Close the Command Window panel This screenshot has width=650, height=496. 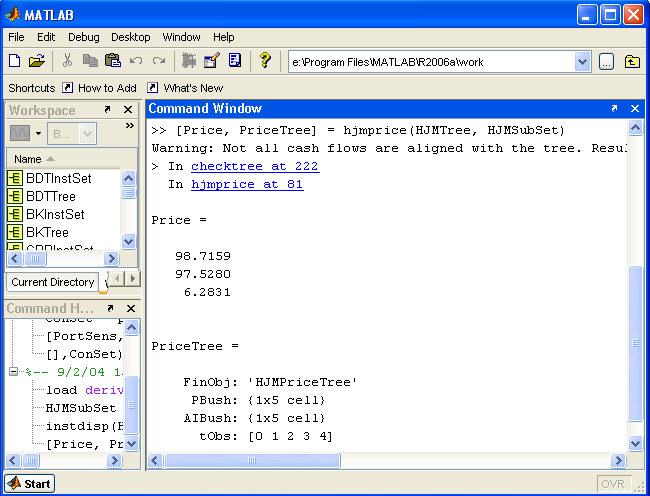pyautogui.click(x=635, y=108)
